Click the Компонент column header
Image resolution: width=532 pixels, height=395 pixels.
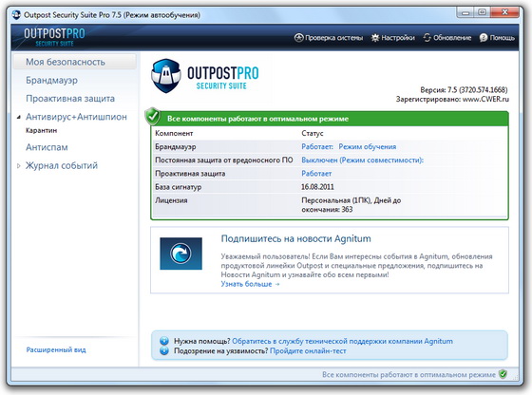[x=174, y=133]
